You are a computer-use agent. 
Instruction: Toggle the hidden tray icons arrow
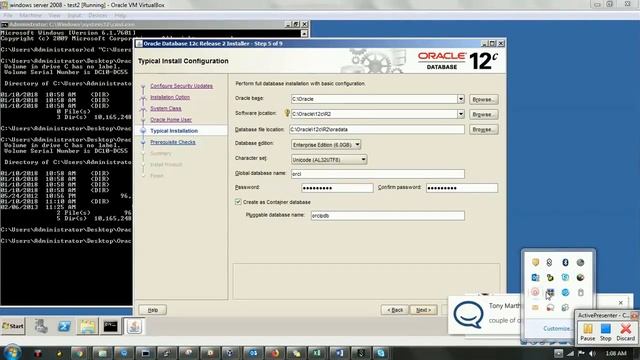click(558, 353)
